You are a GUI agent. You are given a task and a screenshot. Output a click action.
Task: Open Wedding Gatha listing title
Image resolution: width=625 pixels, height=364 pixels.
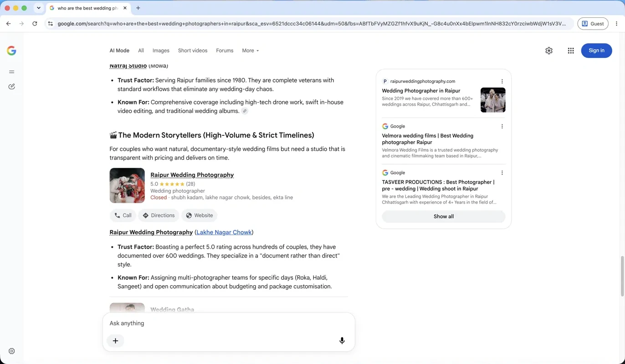(x=172, y=309)
